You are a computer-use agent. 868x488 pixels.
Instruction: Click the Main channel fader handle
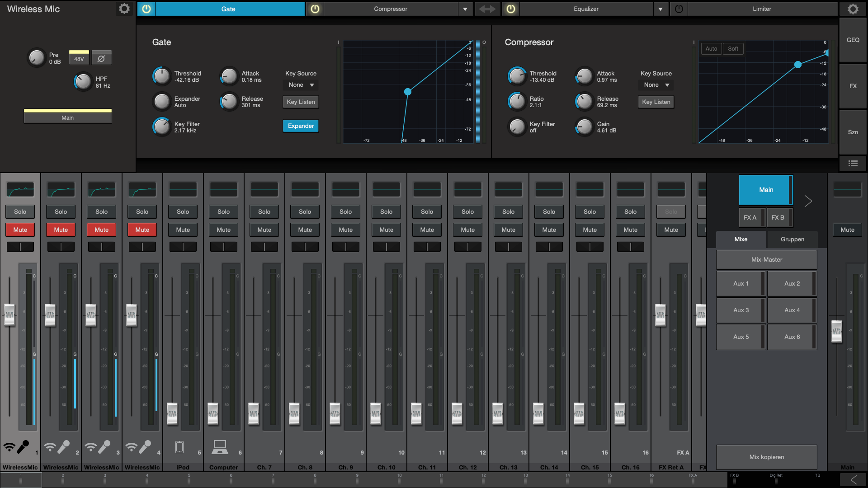click(x=837, y=331)
